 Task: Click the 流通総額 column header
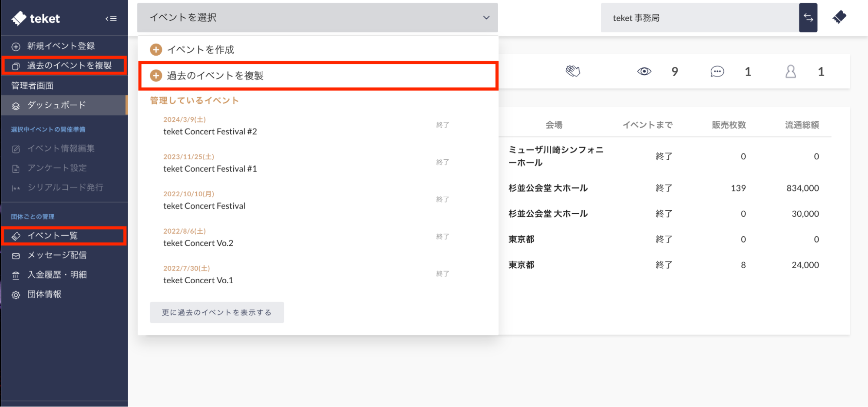tap(802, 125)
